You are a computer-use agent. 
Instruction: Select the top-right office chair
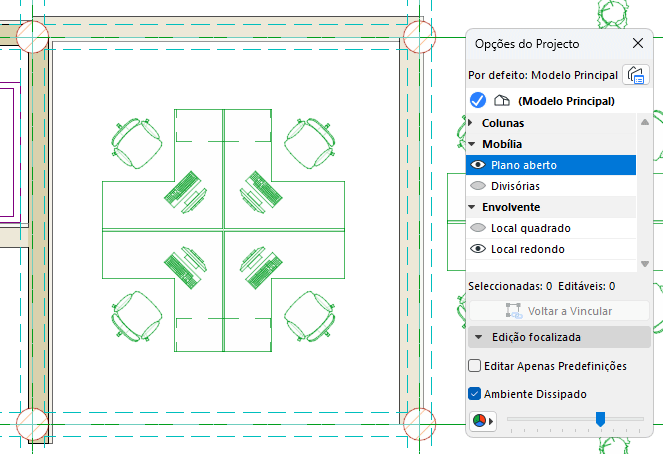(x=310, y=143)
